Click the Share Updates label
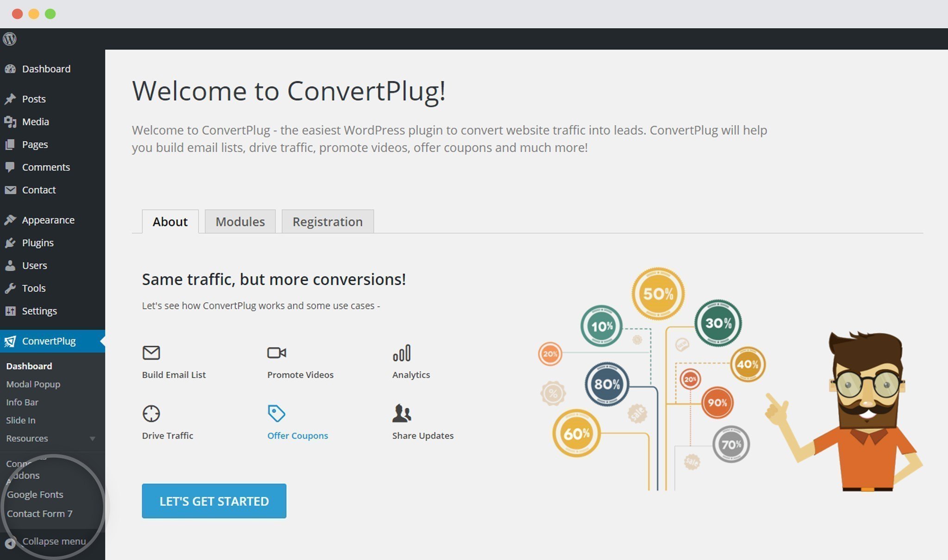The width and height of the screenshot is (948, 560). (423, 436)
